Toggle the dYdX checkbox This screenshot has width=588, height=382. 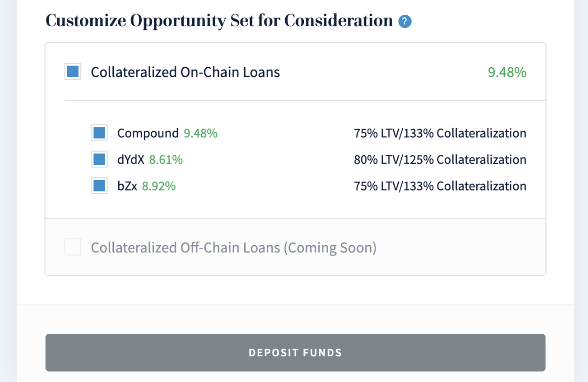pyautogui.click(x=99, y=160)
